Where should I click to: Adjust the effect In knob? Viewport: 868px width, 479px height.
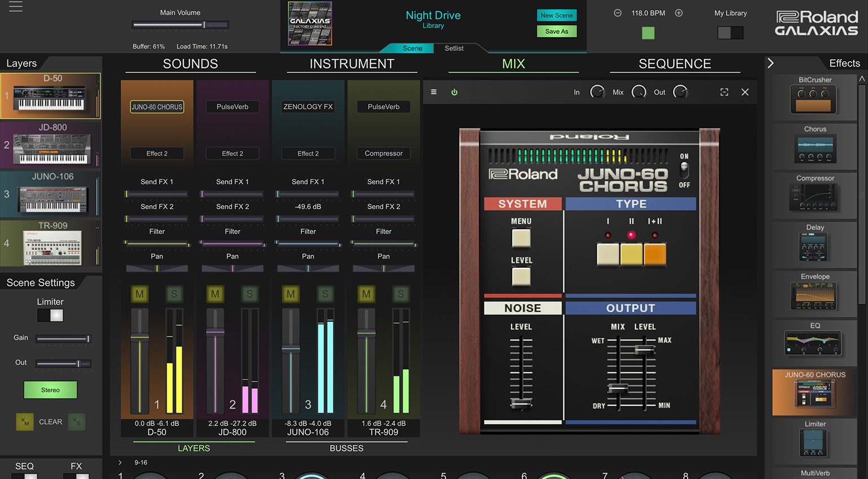597,92
